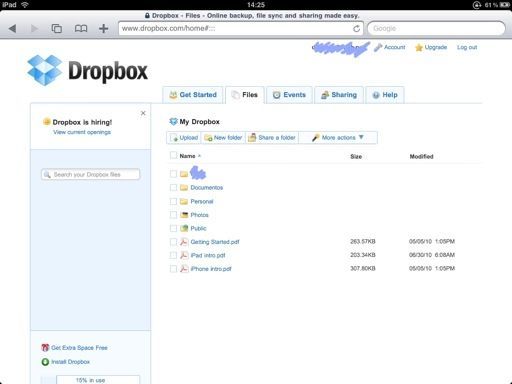Viewport: 512px width, 384px height.
Task: Toggle the select-all checkbox beside Name
Action: click(173, 155)
